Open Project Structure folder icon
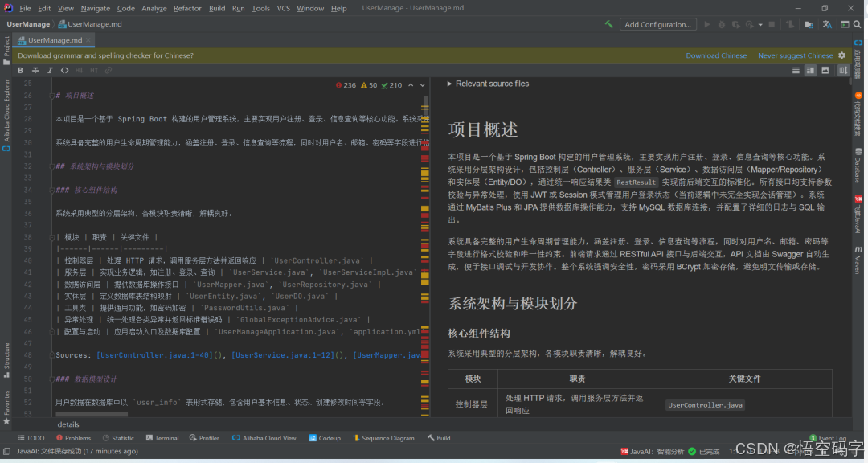The image size is (868, 463). click(809, 24)
